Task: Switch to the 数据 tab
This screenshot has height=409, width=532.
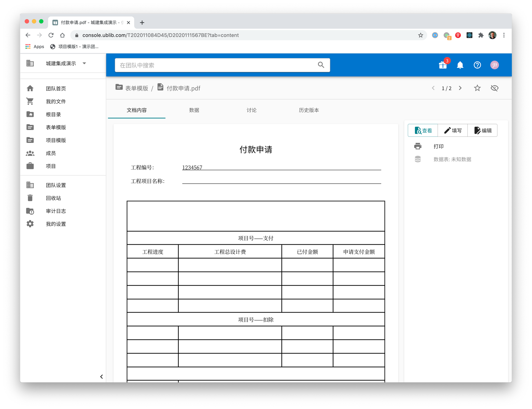Action: pyautogui.click(x=194, y=110)
